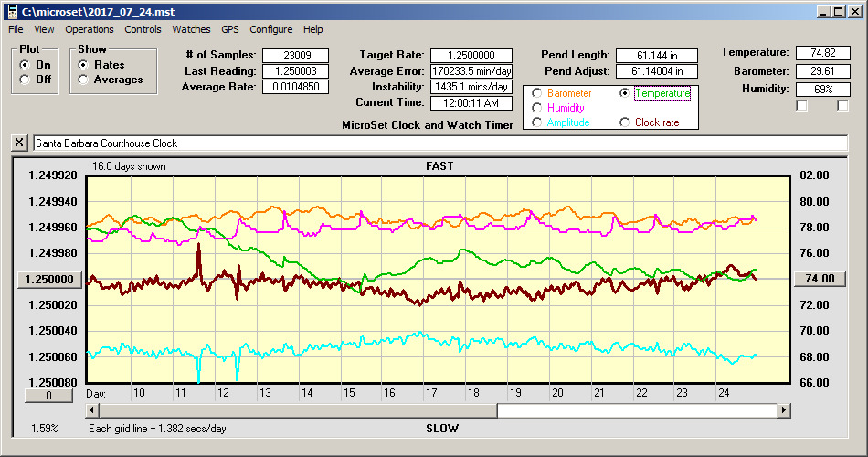Image resolution: width=868 pixels, height=457 pixels.
Task: Tick the left checkbox under Humidity field
Action: 801,105
